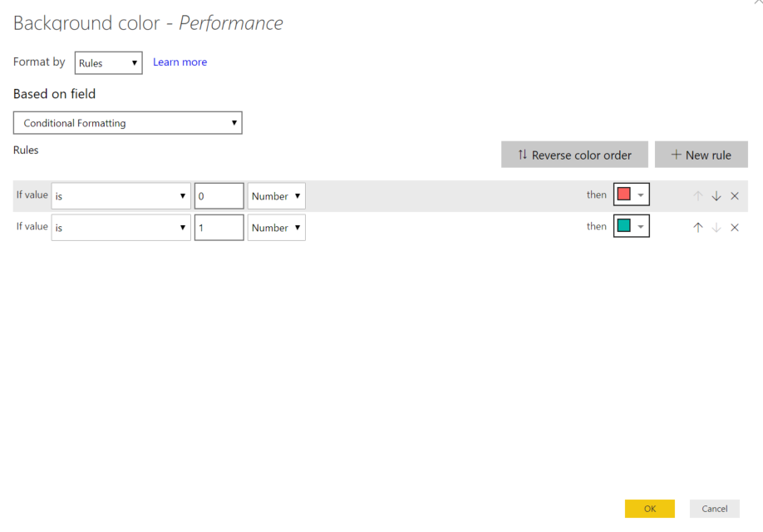Move the value 1 rule up
The height and width of the screenshot is (532, 763).
pos(698,227)
